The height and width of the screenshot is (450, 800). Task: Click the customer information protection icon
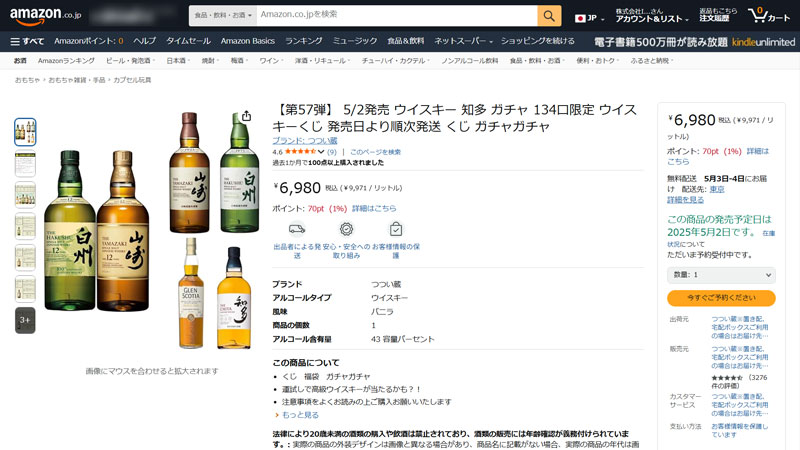tap(396, 229)
